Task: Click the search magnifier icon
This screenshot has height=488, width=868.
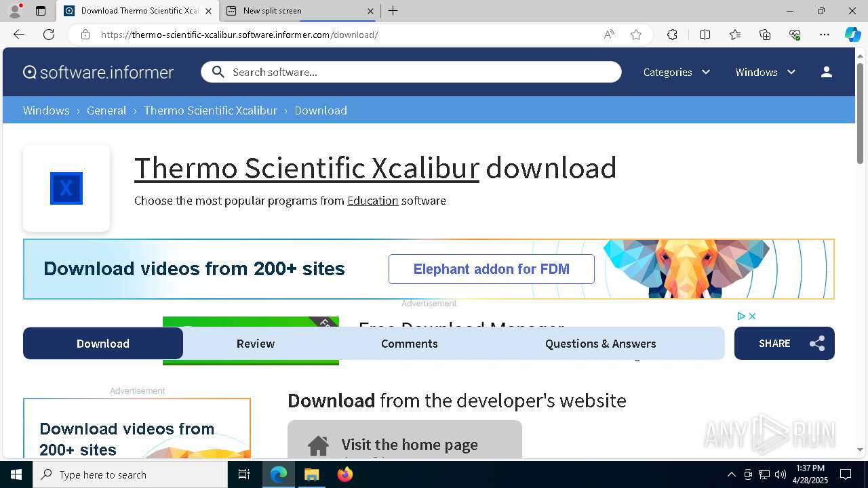Action: 218,72
